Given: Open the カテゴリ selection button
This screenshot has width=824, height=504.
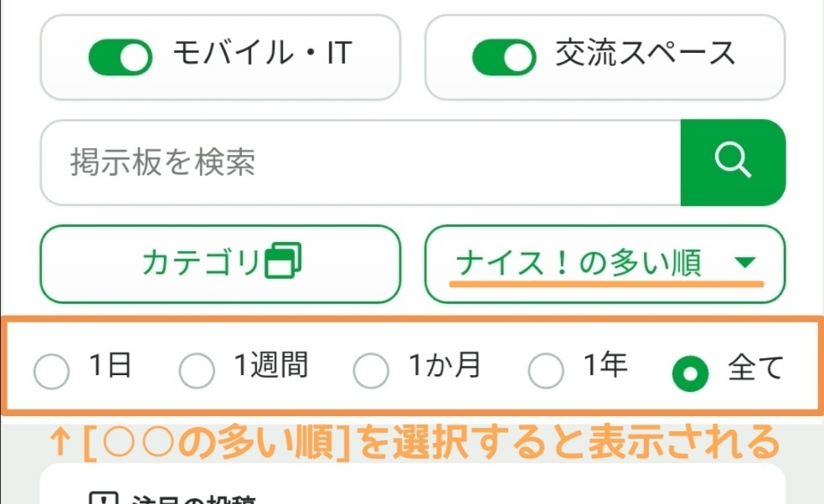Looking at the screenshot, I should point(220,264).
